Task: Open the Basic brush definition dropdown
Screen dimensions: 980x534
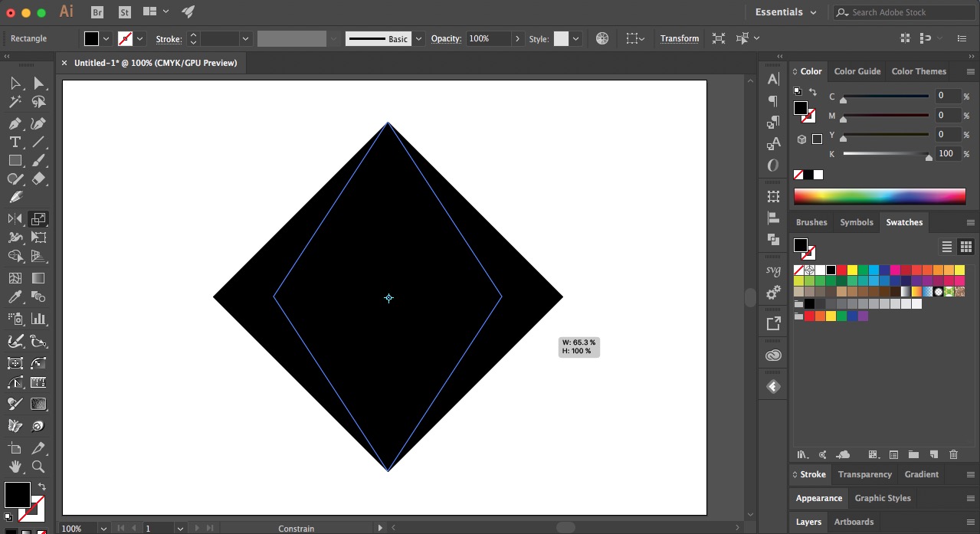Action: coord(418,38)
